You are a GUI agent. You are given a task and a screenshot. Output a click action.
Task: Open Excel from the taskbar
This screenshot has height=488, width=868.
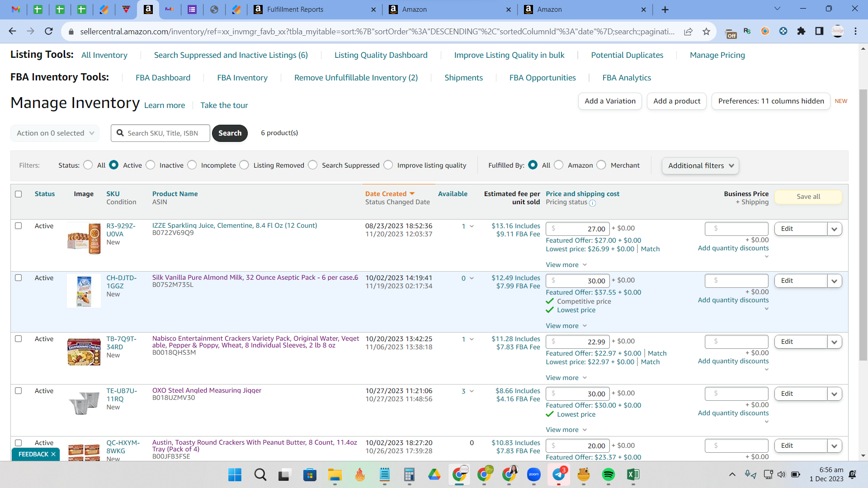pos(633,474)
